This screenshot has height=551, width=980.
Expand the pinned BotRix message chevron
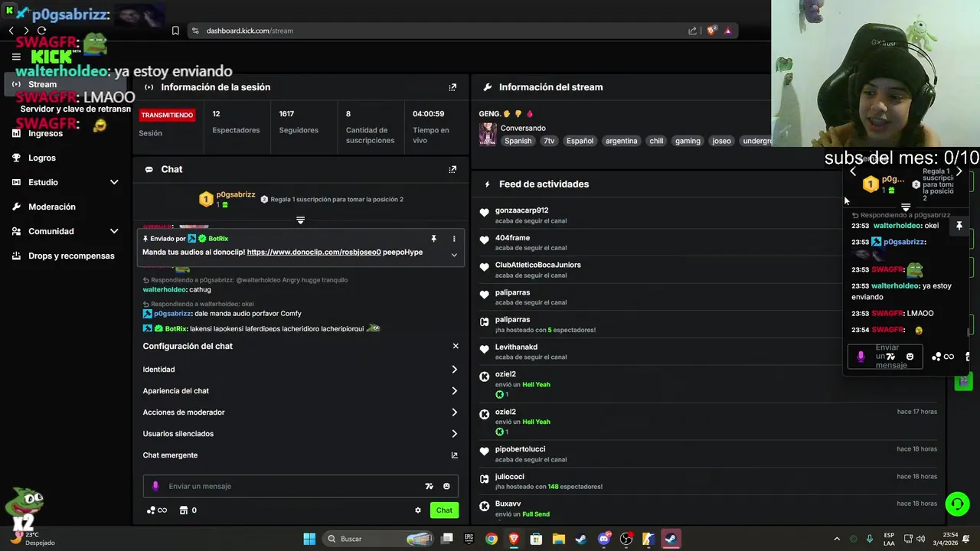454,255
